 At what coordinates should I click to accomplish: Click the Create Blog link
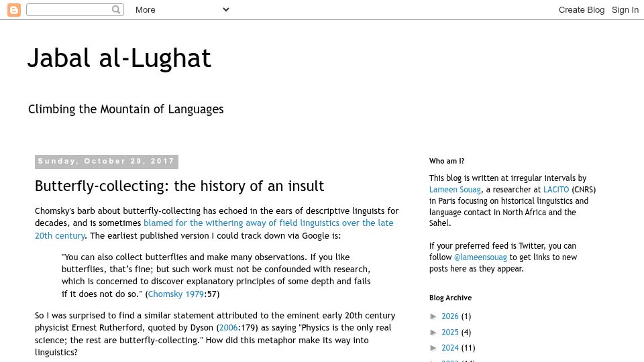pyautogui.click(x=581, y=10)
